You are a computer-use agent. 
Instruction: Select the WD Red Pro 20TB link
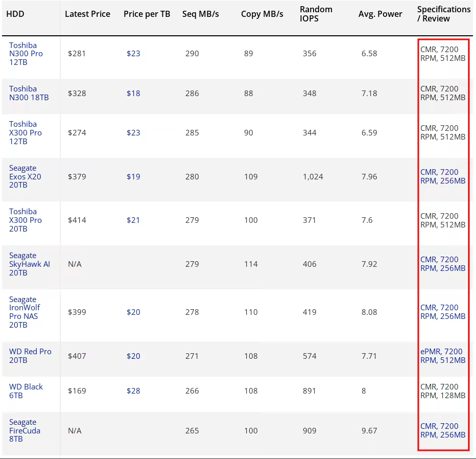30,356
